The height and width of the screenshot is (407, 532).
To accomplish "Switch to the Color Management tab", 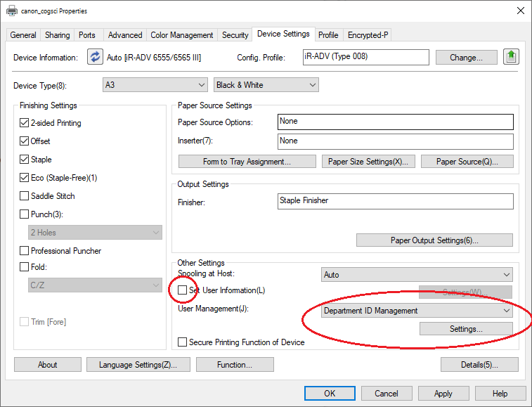I will (x=181, y=35).
